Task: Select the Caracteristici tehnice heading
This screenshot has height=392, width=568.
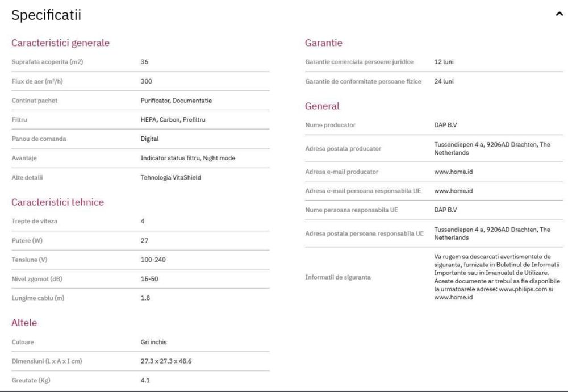Action: coord(57,202)
